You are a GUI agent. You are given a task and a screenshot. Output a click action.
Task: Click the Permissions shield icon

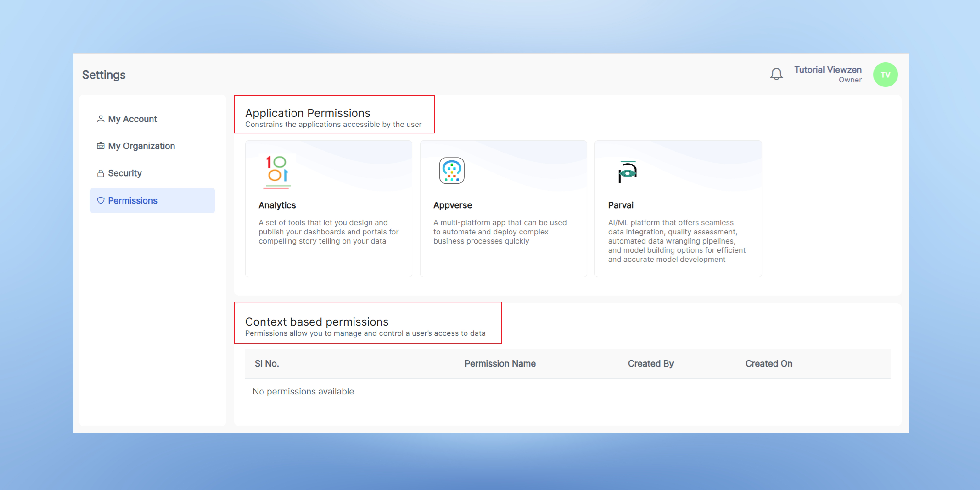pyautogui.click(x=100, y=201)
